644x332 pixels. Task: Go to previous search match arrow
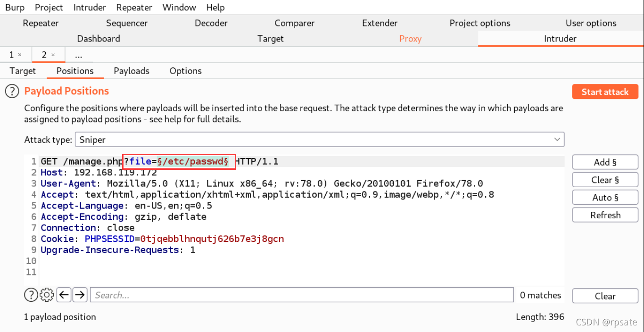(x=64, y=295)
